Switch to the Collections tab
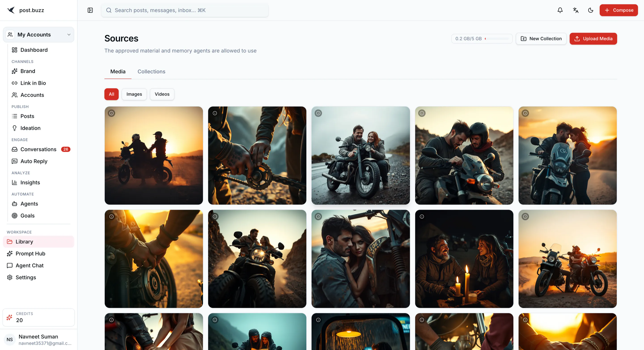Screen dimensions: 644x350 click(x=151, y=72)
